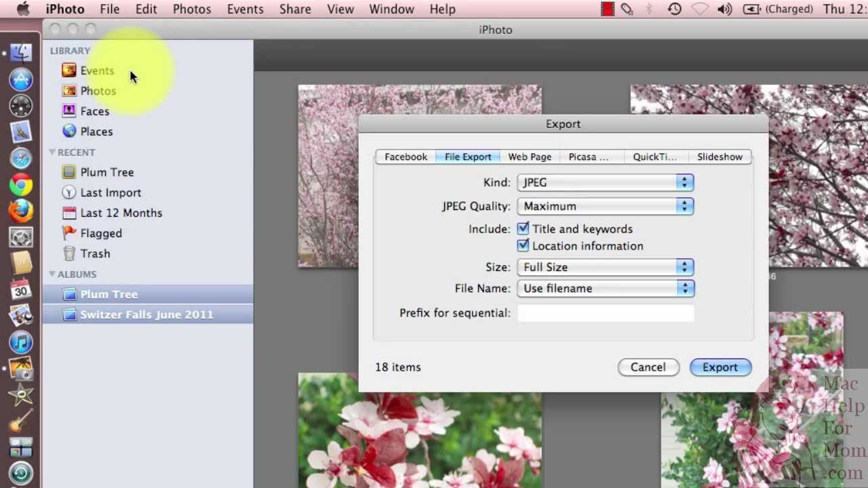This screenshot has height=488, width=868.
Task: Open the File menu
Action: click(109, 9)
